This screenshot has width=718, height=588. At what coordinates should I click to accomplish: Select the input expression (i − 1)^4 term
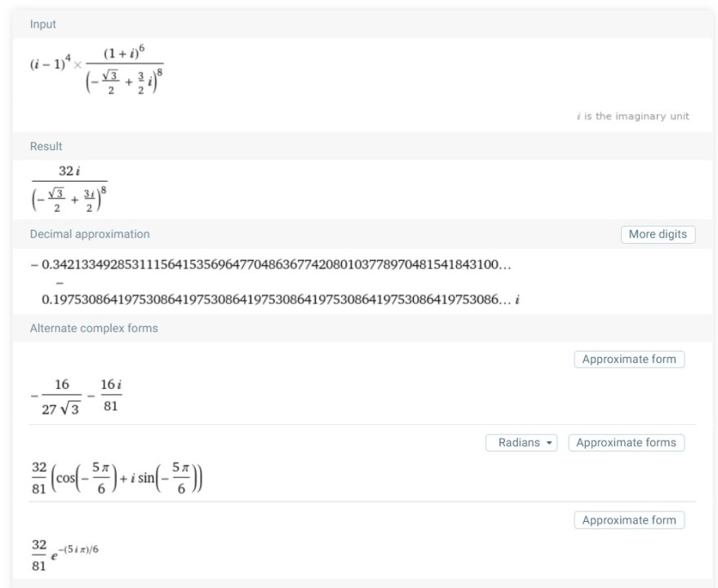50,64
